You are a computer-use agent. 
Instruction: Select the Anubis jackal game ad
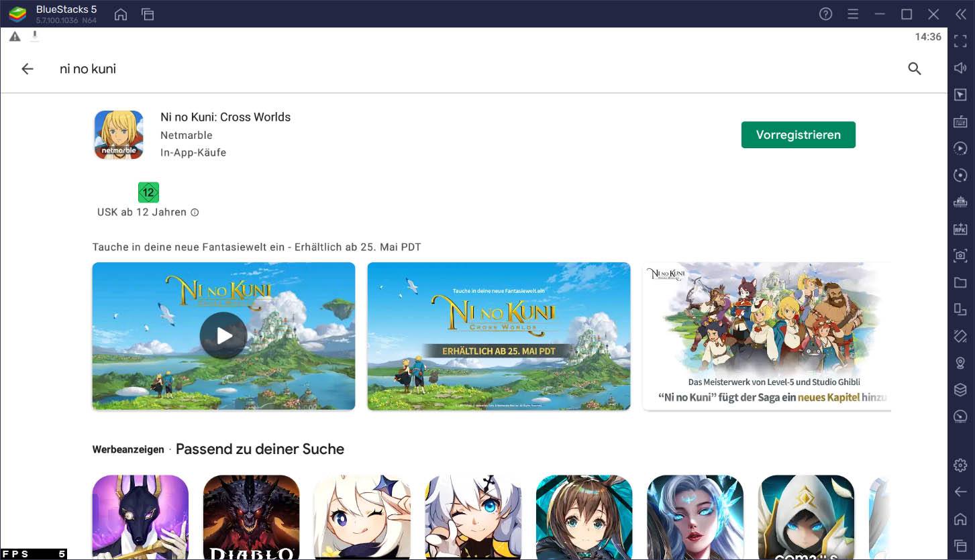point(140,517)
